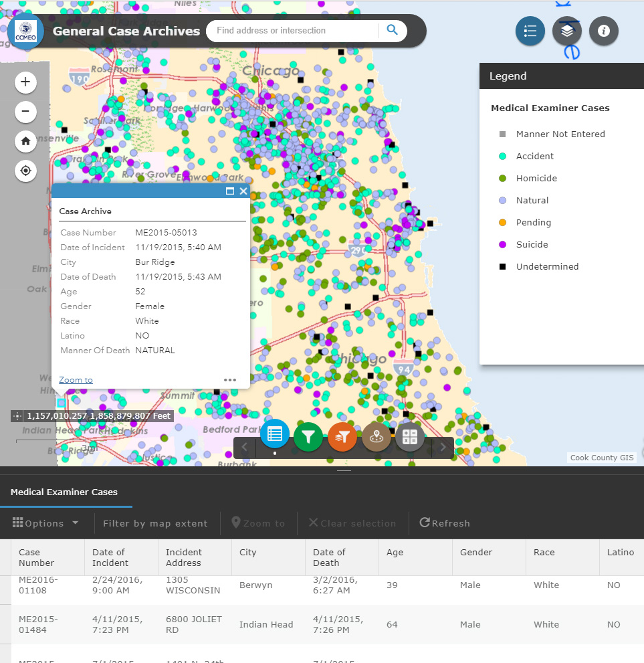Open the green Filter widget

(x=308, y=437)
